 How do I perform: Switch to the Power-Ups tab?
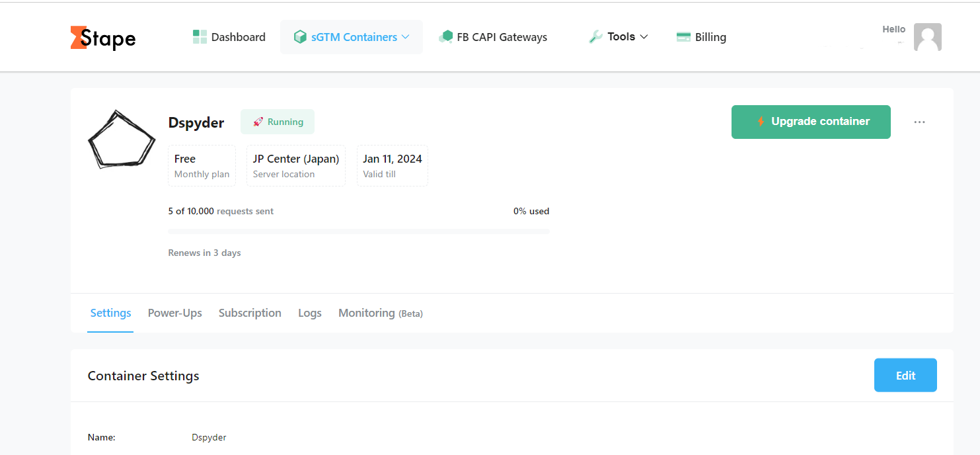(x=175, y=313)
